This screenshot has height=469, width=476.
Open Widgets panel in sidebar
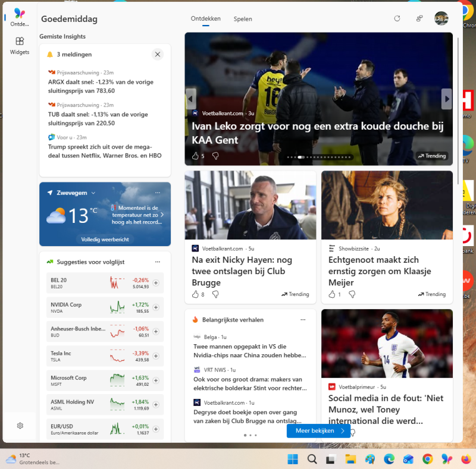[20, 45]
